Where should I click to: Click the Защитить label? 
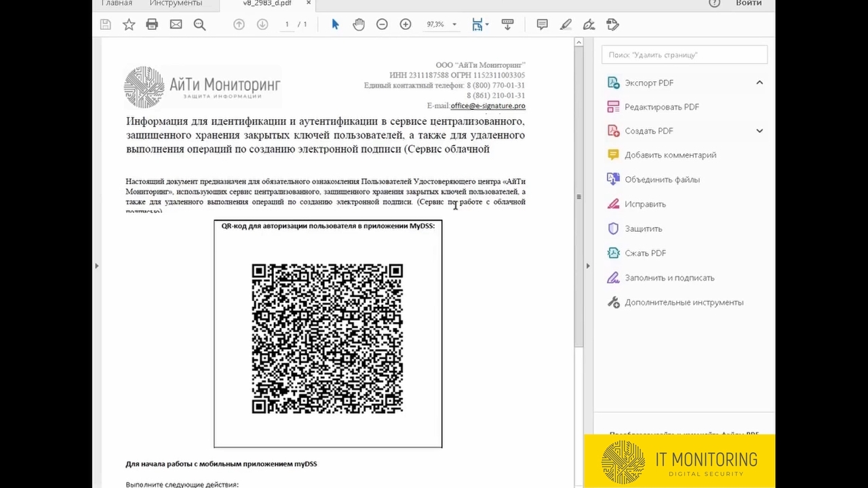[x=644, y=228]
